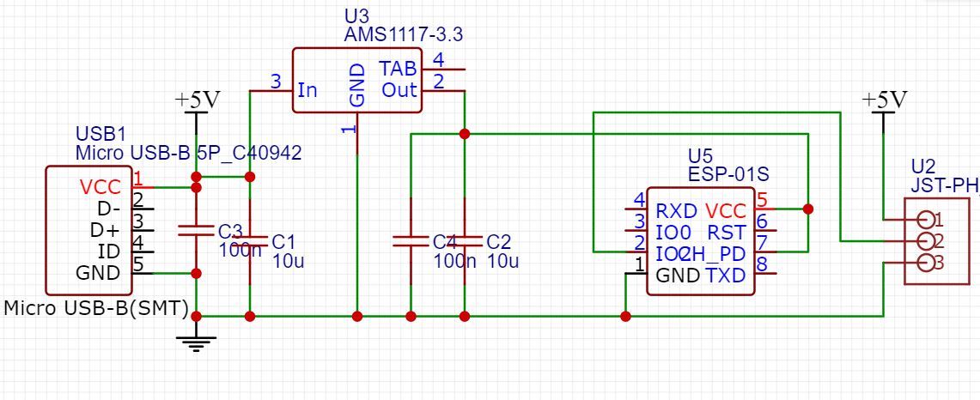This screenshot has height=400, width=980.
Task: Click the RXD pin label on ESP-01S
Action: click(676, 211)
